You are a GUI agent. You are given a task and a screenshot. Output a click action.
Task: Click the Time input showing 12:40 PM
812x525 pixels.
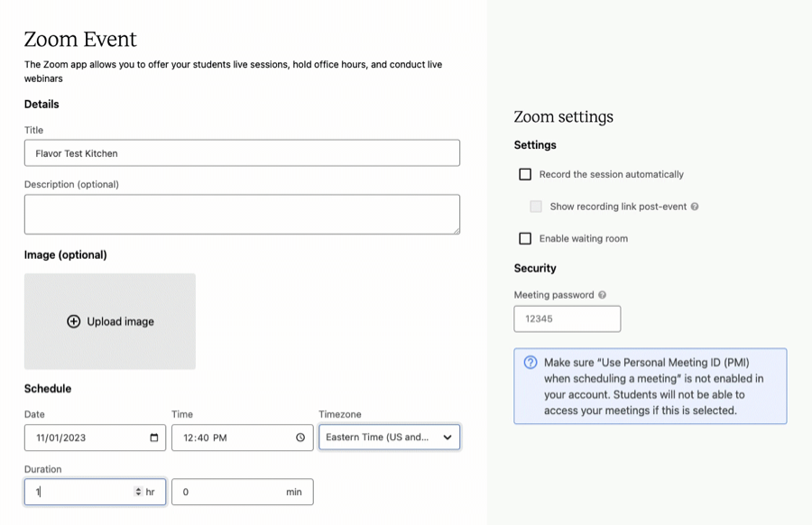(243, 437)
